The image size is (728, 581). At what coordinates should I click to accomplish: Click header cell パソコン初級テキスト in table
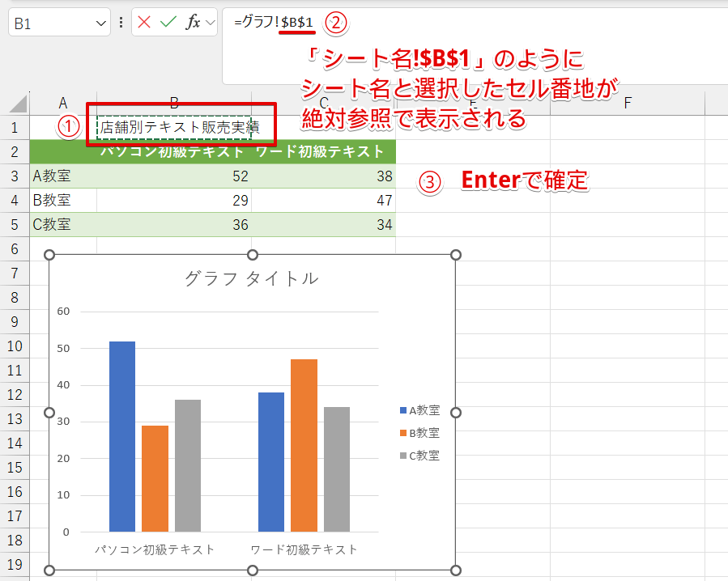[174, 152]
